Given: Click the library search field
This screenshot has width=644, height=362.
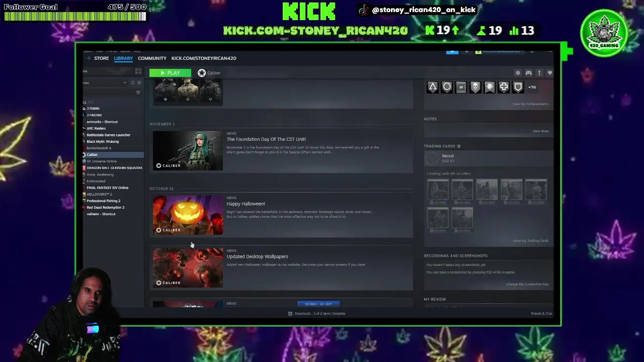Looking at the screenshot, I should [108, 93].
